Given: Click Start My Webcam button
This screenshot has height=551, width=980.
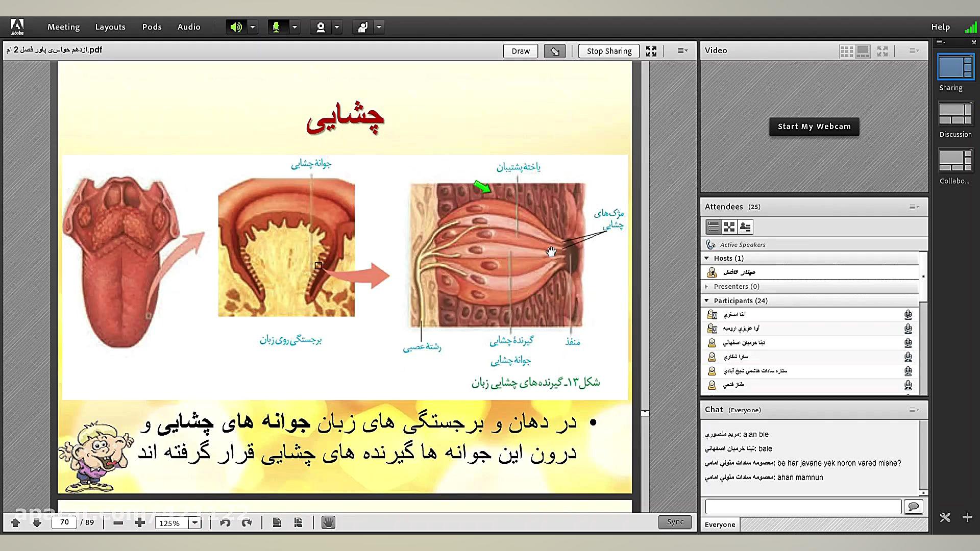Looking at the screenshot, I should tap(814, 127).
